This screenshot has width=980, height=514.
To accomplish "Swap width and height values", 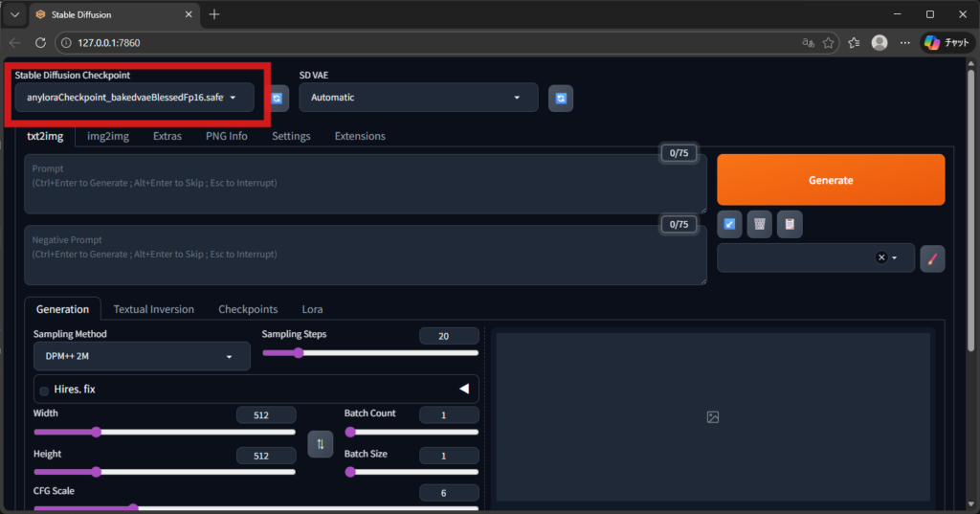I will (320, 443).
